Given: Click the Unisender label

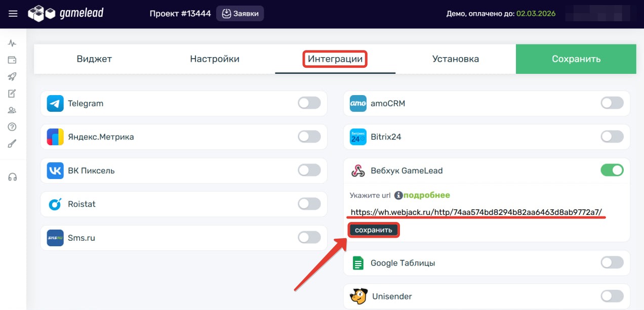Looking at the screenshot, I should click(x=392, y=296).
